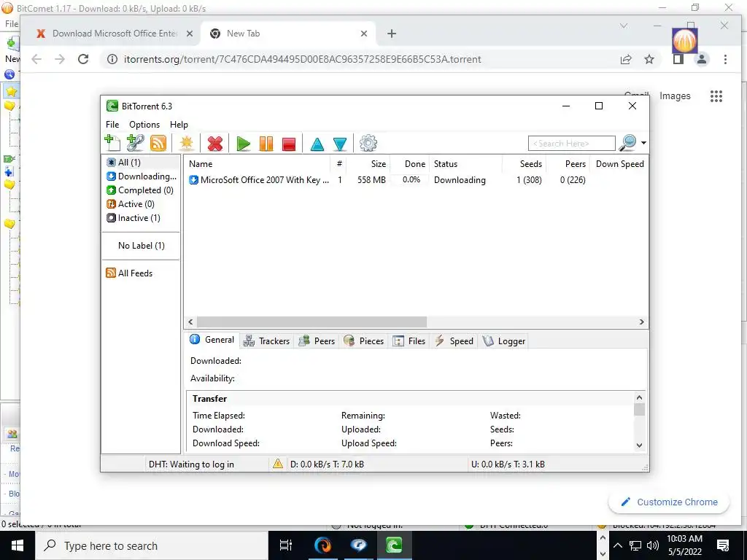Close the New Tab in Chrome

pyautogui.click(x=364, y=34)
